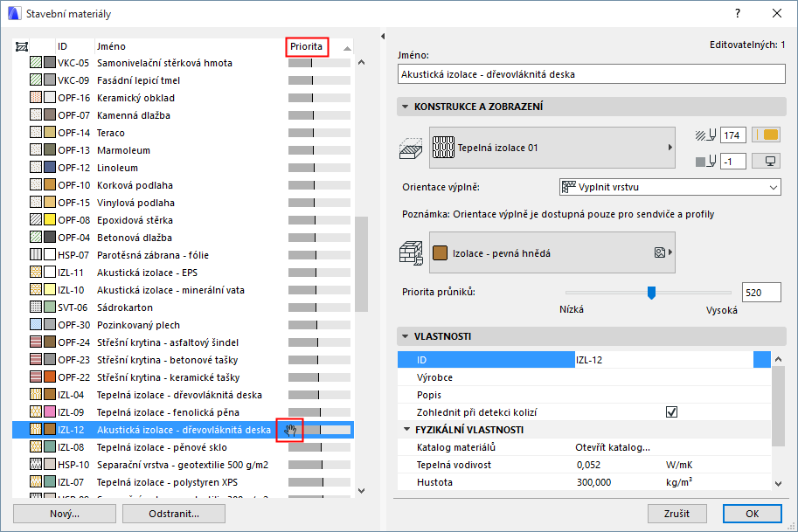The image size is (798, 532).
Task: Click the Hustota value 300,000
Action: 593,482
